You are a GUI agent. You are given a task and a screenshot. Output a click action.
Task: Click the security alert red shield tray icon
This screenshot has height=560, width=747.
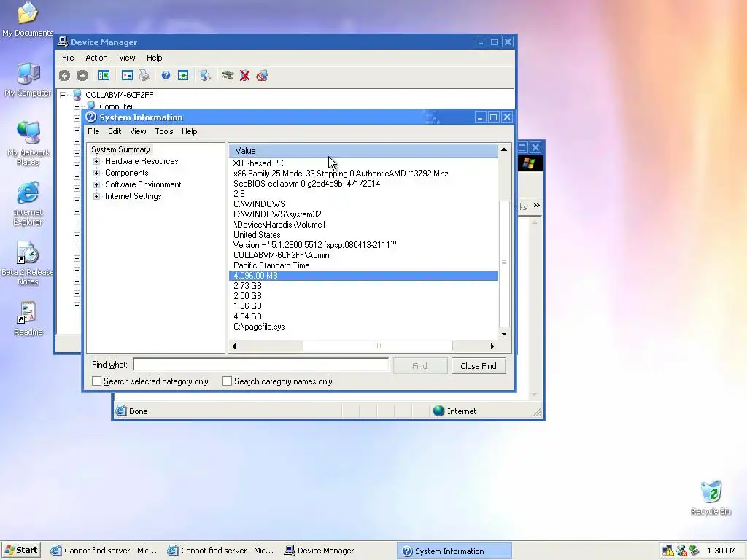click(x=681, y=551)
